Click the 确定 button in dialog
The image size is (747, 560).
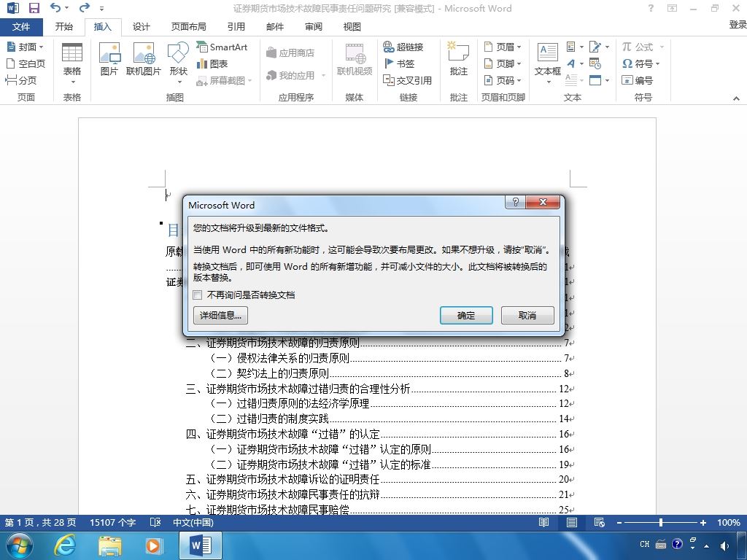466,315
